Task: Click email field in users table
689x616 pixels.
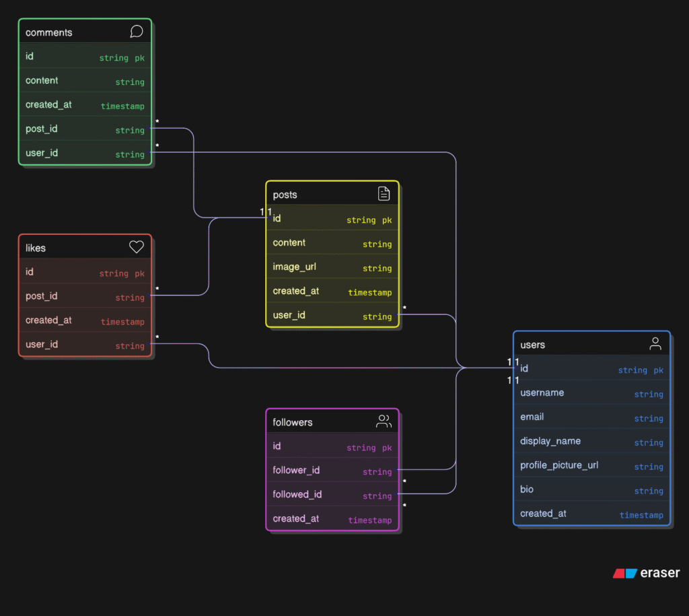Action: click(x=592, y=417)
